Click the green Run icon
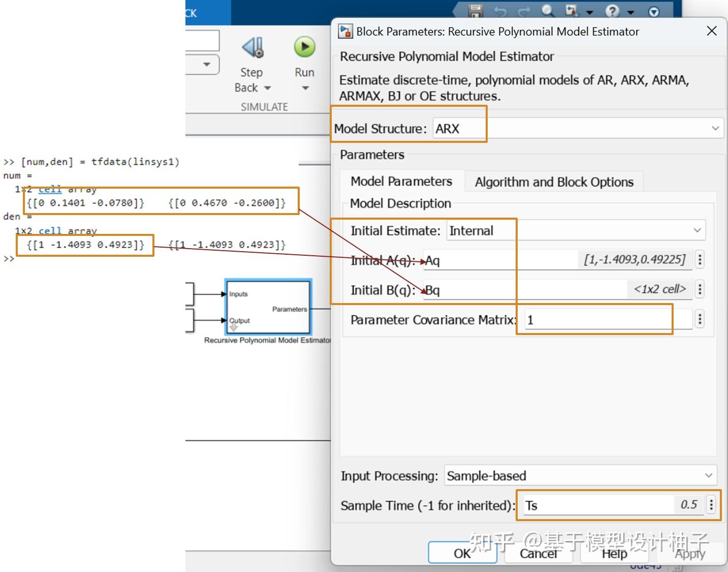Image resolution: width=728 pixels, height=572 pixels. coord(303,47)
